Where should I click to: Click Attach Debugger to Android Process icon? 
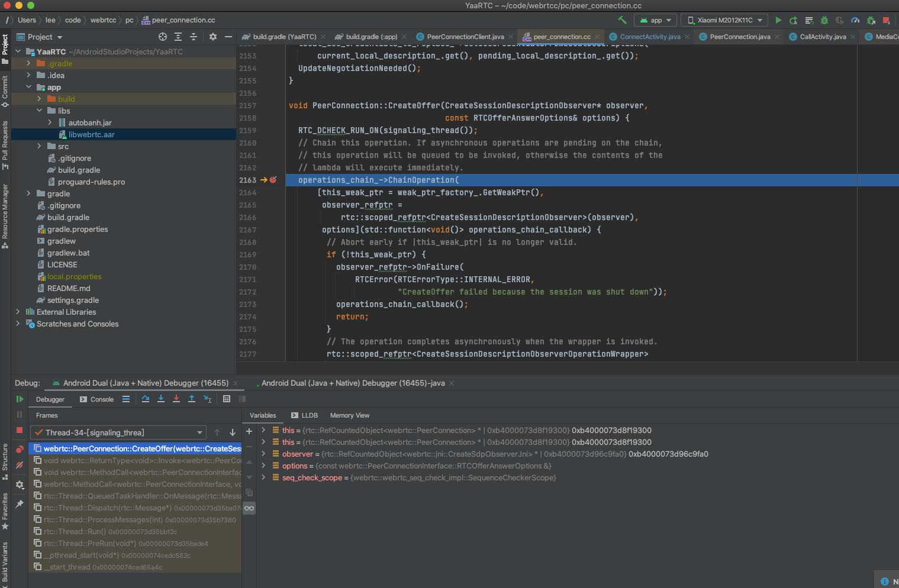[871, 20]
